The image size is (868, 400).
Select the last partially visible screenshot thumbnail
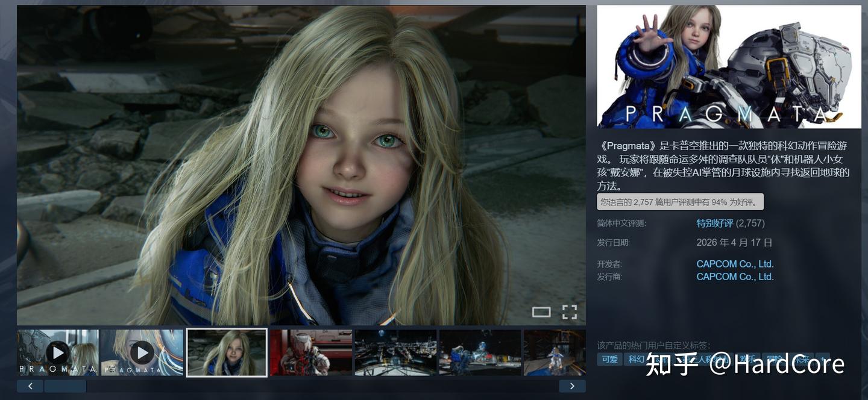tap(555, 352)
